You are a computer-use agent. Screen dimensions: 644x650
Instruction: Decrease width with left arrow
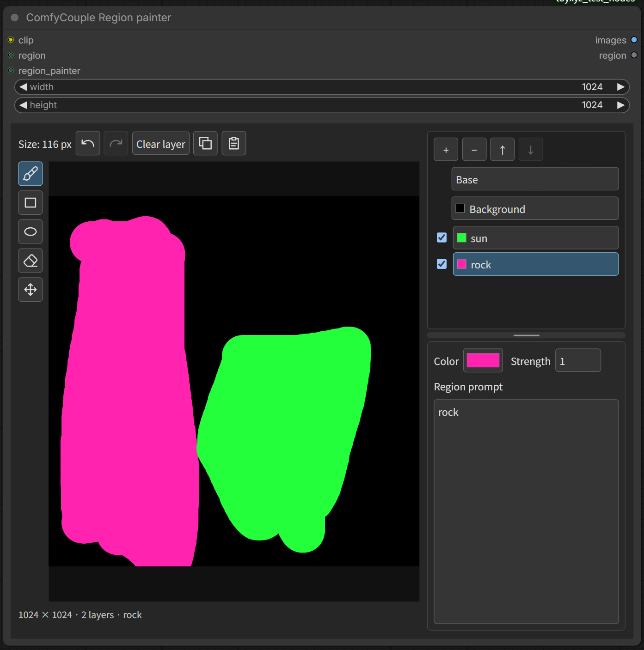pos(23,87)
